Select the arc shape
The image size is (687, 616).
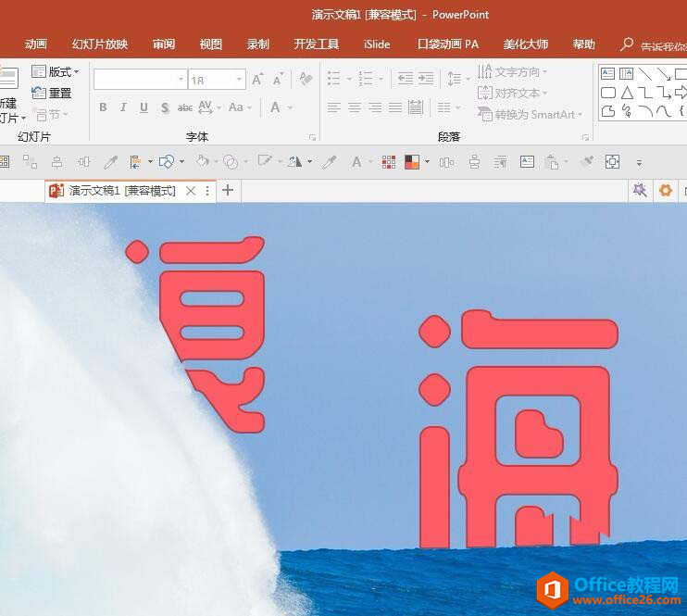(x=645, y=111)
